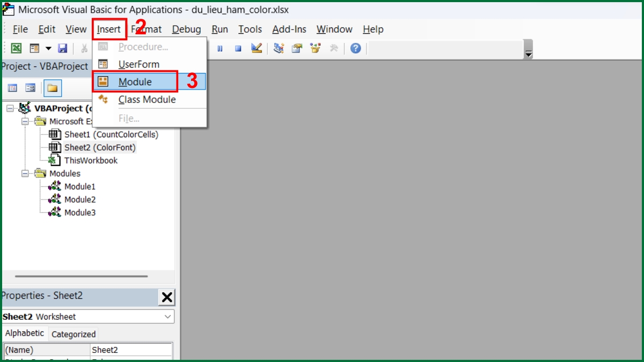Select the Save toolbar icon
This screenshot has width=644, height=362.
tap(63, 48)
